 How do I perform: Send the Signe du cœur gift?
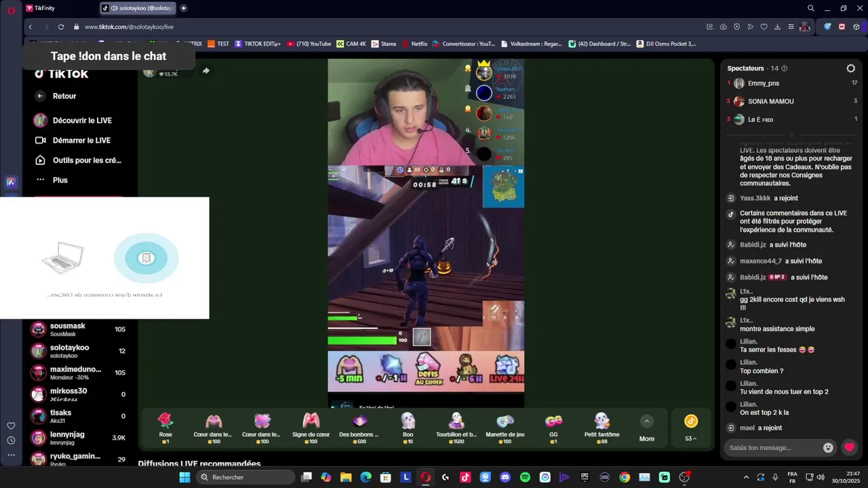click(311, 428)
